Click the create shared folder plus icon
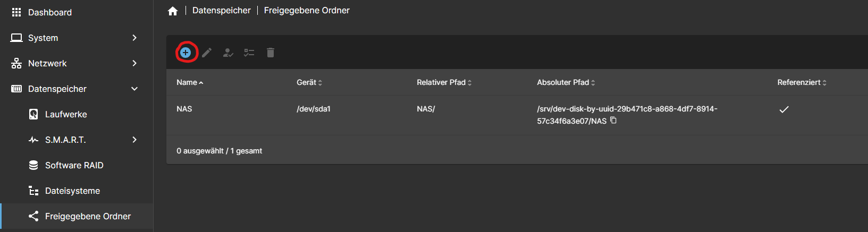 click(x=186, y=53)
